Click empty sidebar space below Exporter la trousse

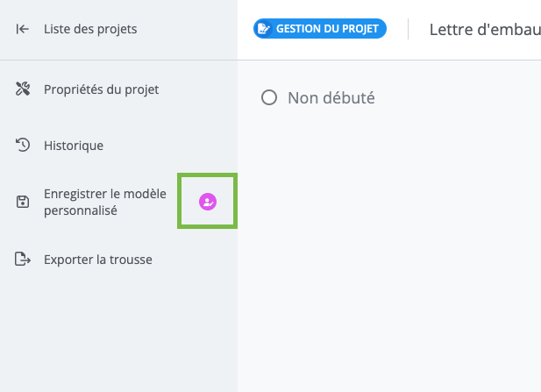tap(118, 333)
